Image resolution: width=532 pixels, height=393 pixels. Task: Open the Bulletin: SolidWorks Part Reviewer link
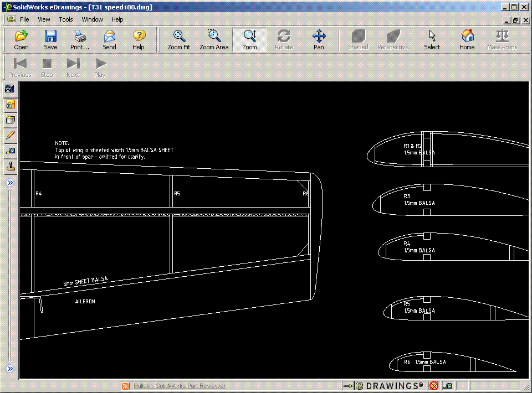(x=180, y=386)
